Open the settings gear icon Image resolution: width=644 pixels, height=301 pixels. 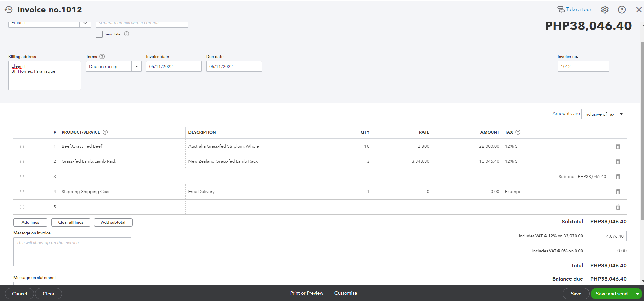point(605,10)
